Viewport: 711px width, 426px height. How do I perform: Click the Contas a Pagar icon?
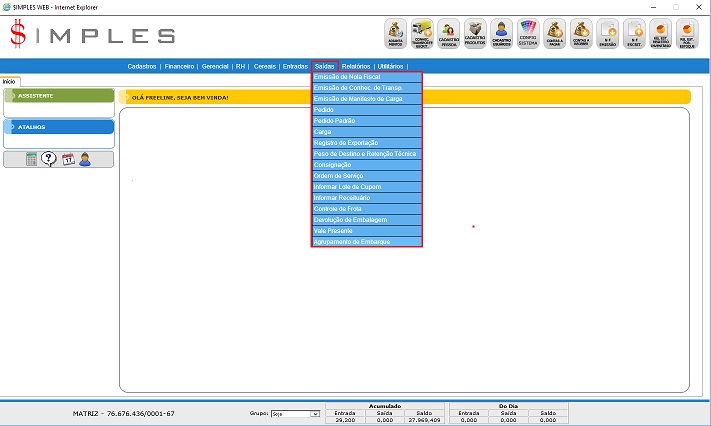click(554, 33)
